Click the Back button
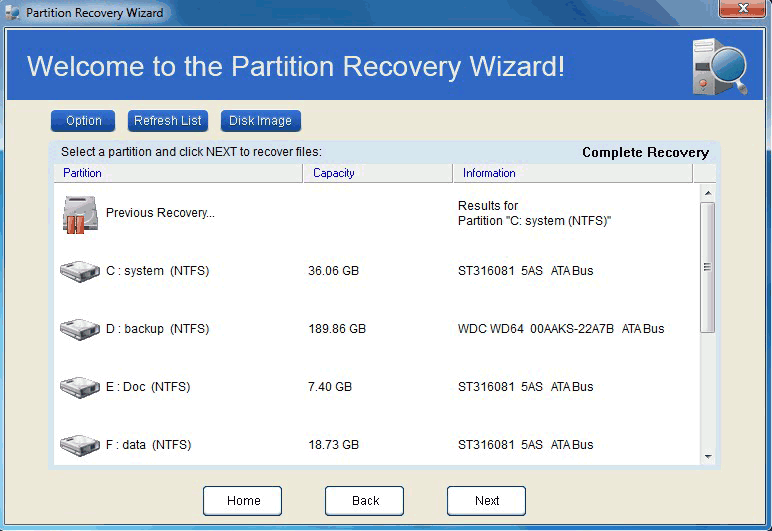Viewport: 772px width, 531px height. coord(364,501)
